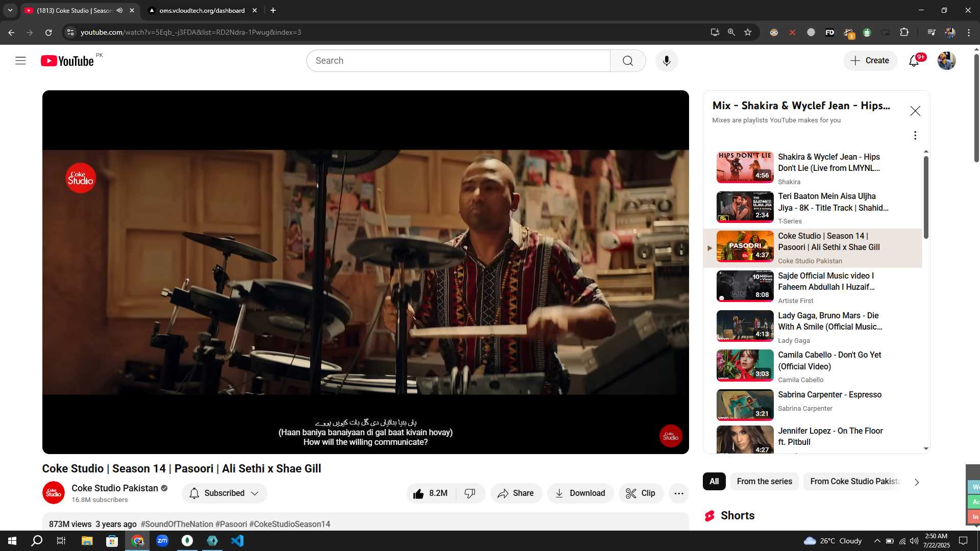The height and width of the screenshot is (551, 980).
Task: Click the search magnifier button
Action: [x=628, y=61]
